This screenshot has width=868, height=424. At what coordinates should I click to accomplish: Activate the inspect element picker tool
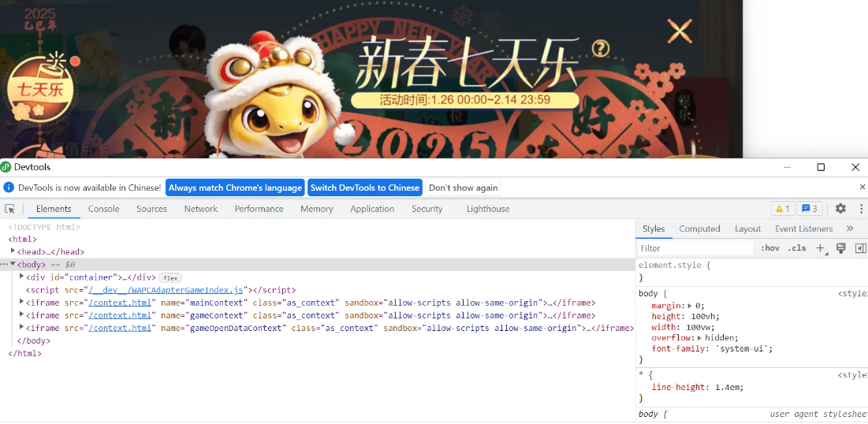(x=10, y=209)
